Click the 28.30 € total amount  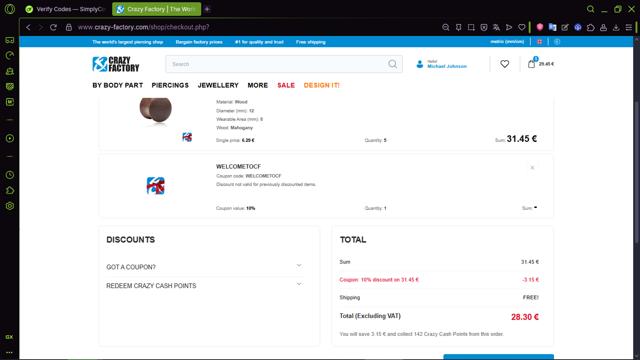pyautogui.click(x=525, y=317)
